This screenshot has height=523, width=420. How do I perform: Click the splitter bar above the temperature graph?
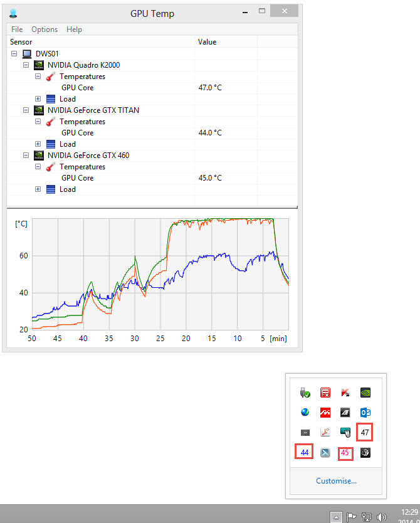(x=152, y=208)
